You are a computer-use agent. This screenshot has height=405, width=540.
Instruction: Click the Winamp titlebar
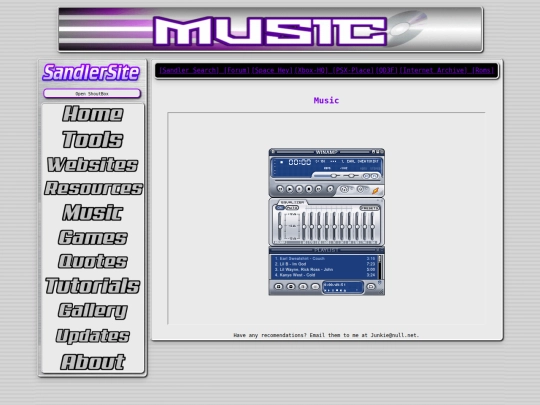pyautogui.click(x=326, y=152)
